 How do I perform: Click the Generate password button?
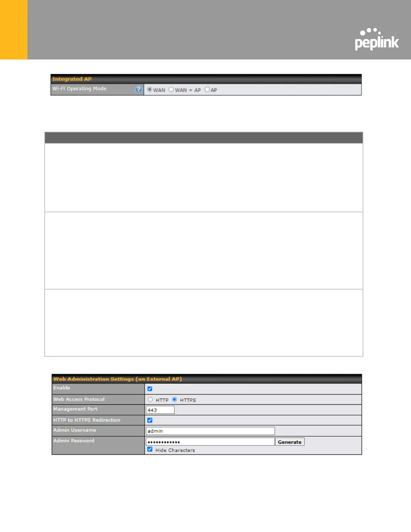coord(290,442)
